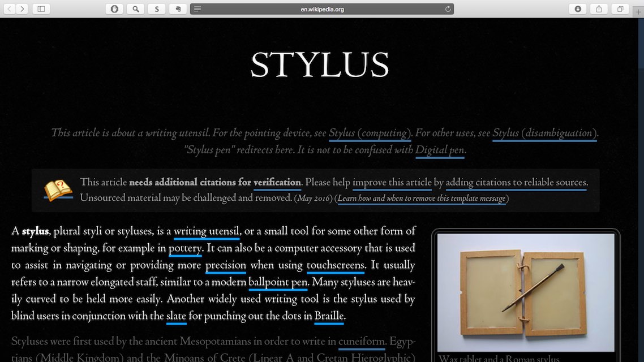Viewport: 644px width, 362px height.
Task: Show the downloads list
Action: (x=578, y=9)
